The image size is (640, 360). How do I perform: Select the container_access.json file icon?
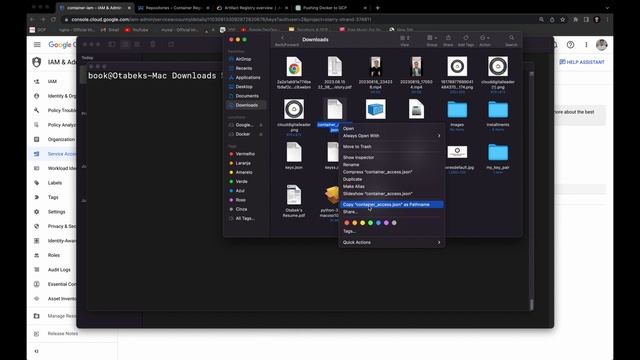(334, 109)
